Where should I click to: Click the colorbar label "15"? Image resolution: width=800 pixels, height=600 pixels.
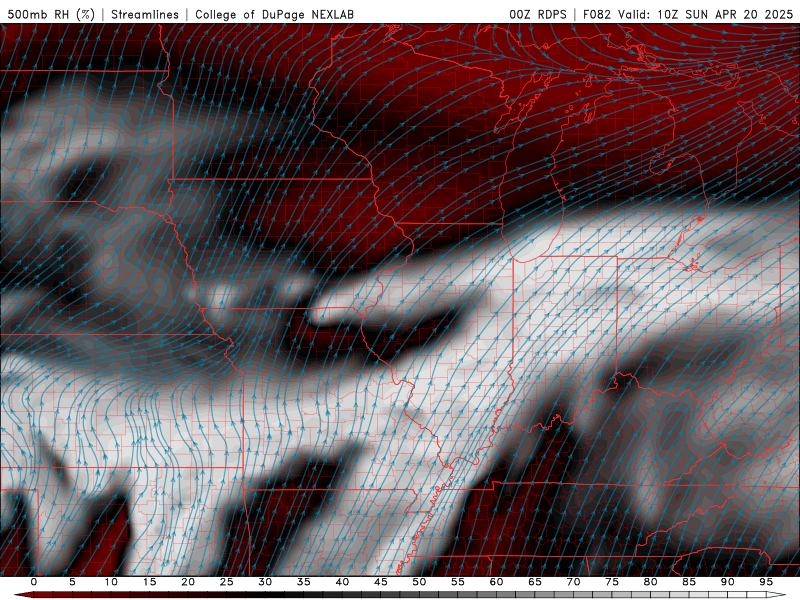pos(149,582)
